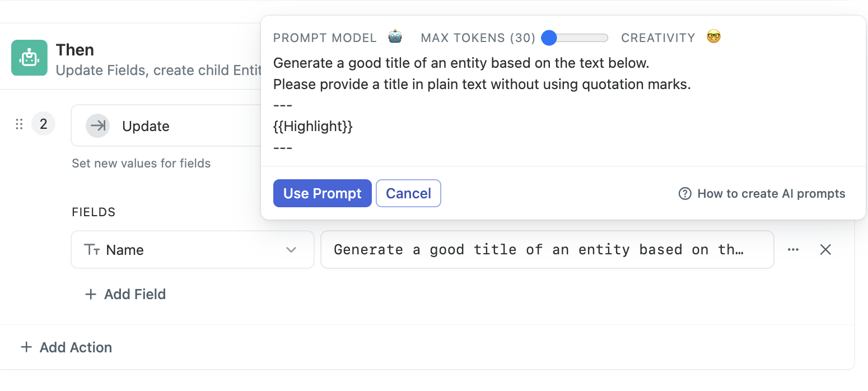
Task: Open How to create AI prompts link
Action: pyautogui.click(x=771, y=194)
